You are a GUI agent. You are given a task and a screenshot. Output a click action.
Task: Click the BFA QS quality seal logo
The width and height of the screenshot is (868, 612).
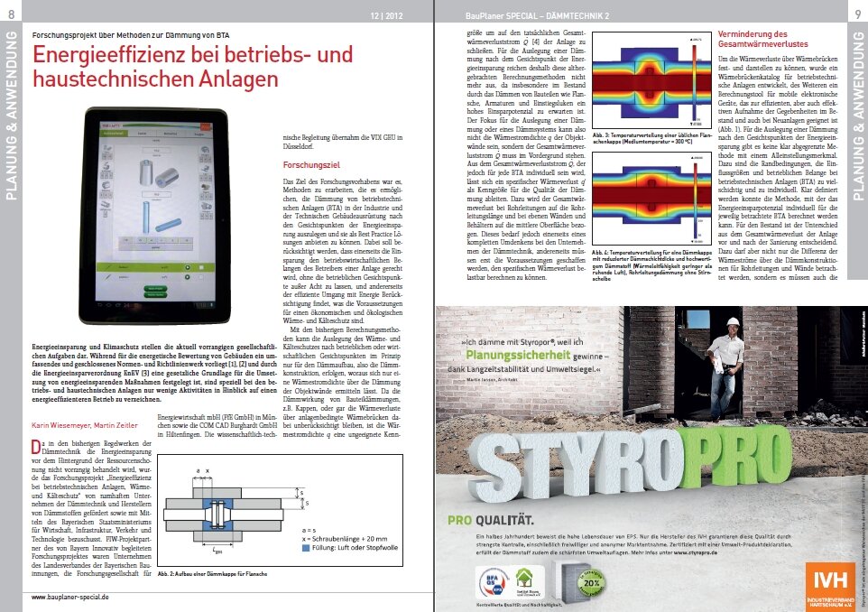coord(493,584)
